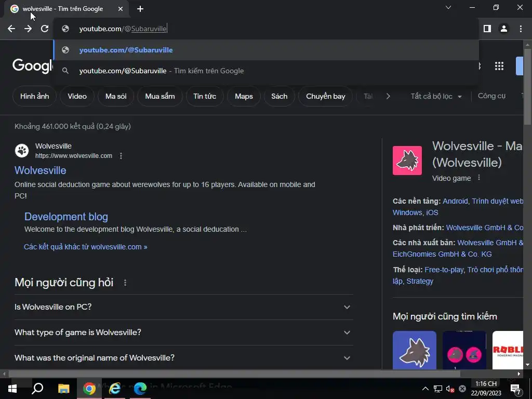This screenshot has width=532, height=399.
Task: Reload the current page
Action: point(45,29)
